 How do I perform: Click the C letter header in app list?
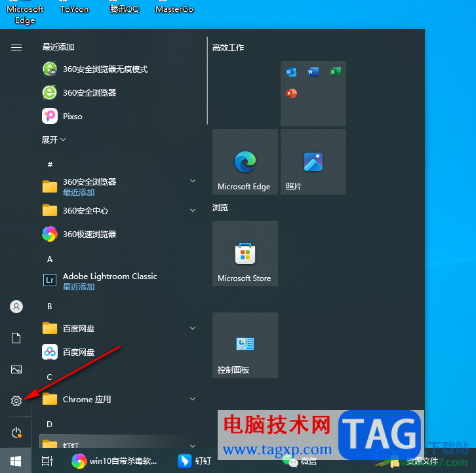click(x=50, y=377)
